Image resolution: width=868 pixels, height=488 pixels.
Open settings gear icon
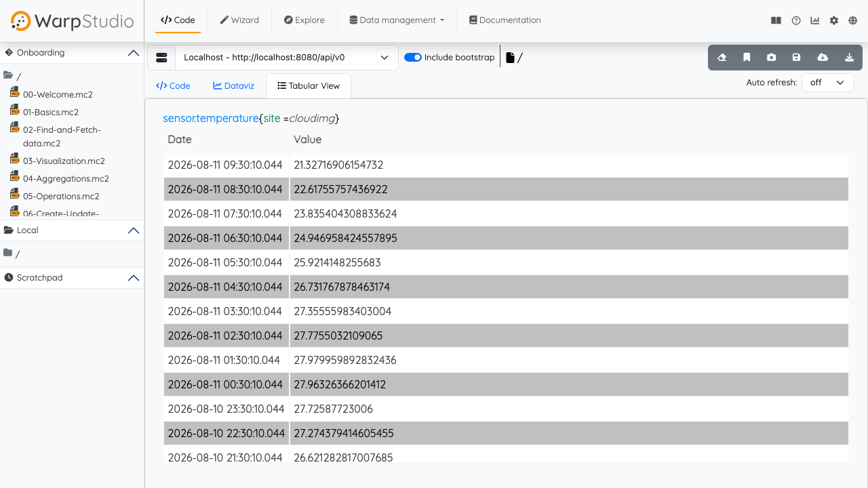[x=834, y=20]
